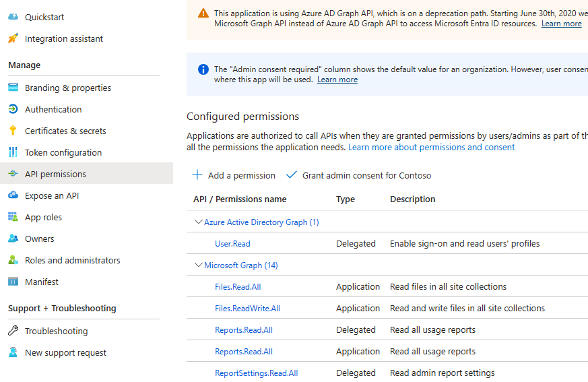The height and width of the screenshot is (382, 588).
Task: Click the Expose an API cloud icon
Action: point(13,195)
